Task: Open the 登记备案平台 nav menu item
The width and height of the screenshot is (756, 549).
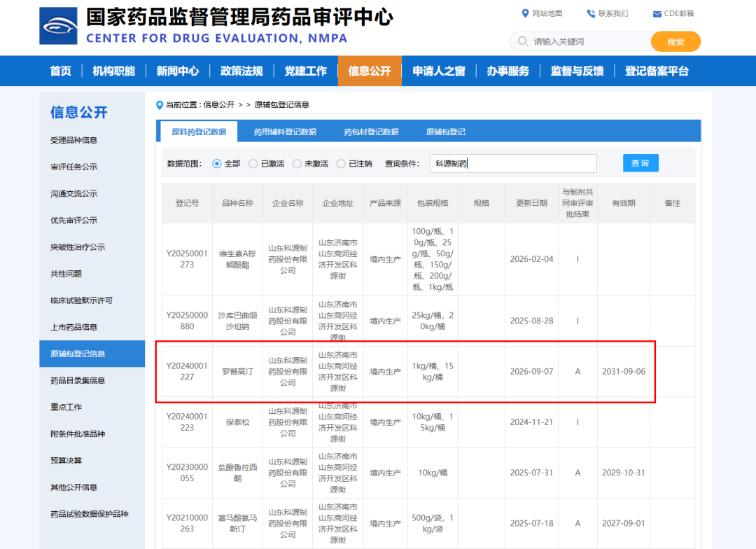Action: [657, 71]
